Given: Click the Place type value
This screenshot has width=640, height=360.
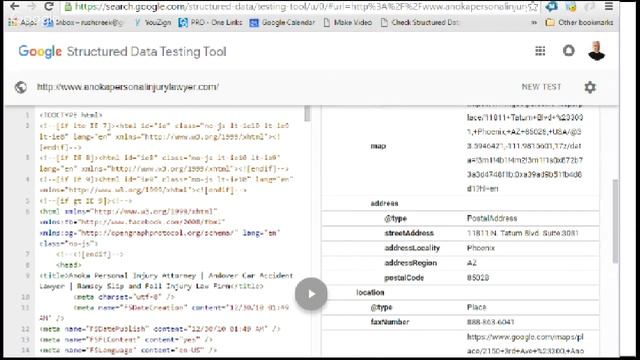Looking at the screenshot, I should click(x=476, y=307).
